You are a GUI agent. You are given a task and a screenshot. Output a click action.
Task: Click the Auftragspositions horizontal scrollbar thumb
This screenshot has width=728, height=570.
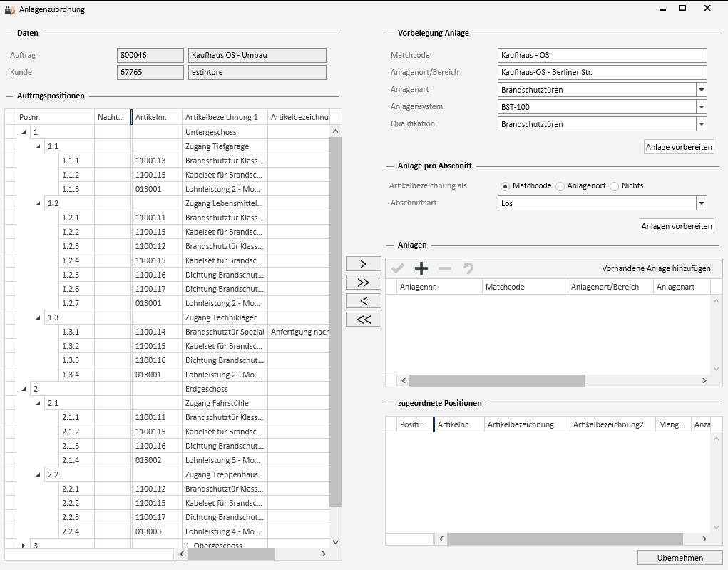[231, 554]
